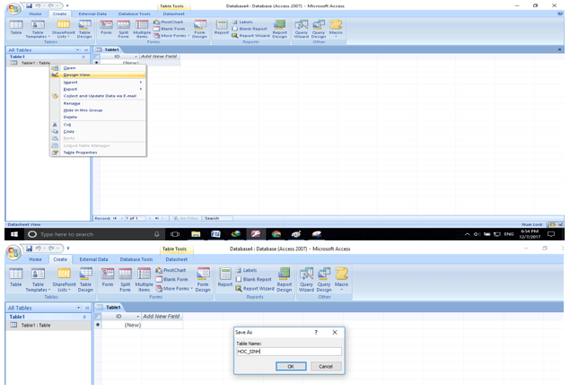
Task: Click the Help question mark in Save As
Action: click(x=315, y=332)
